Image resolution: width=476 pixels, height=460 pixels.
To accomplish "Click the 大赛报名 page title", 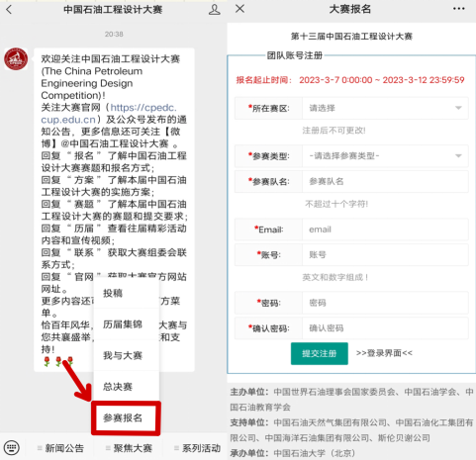I will 350,9.
